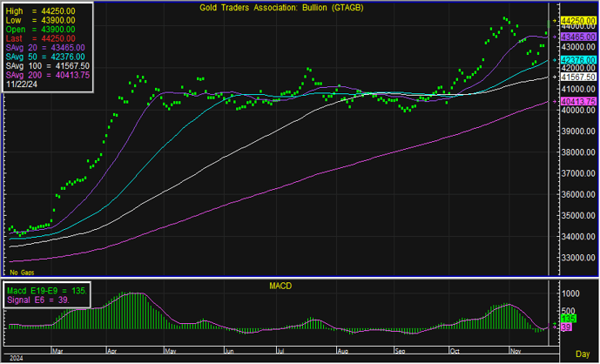
Task: Click the Oct label on time axis
Action: point(453,350)
